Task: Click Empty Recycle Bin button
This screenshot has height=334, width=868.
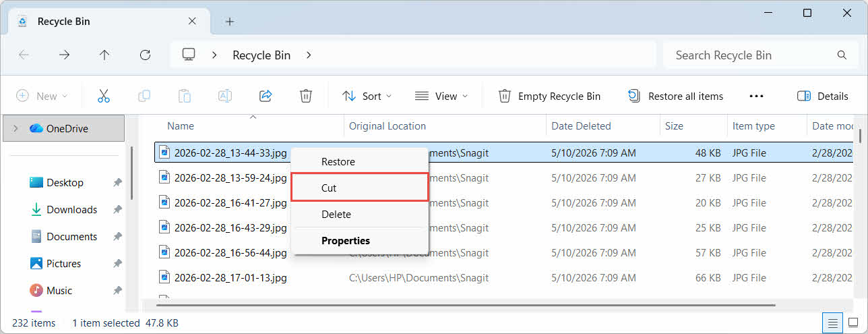Action: click(549, 96)
